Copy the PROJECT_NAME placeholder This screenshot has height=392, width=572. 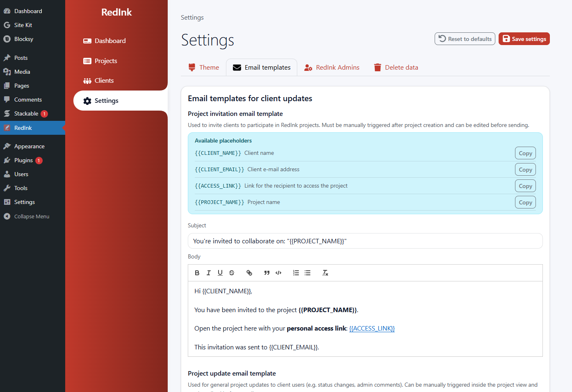click(525, 202)
